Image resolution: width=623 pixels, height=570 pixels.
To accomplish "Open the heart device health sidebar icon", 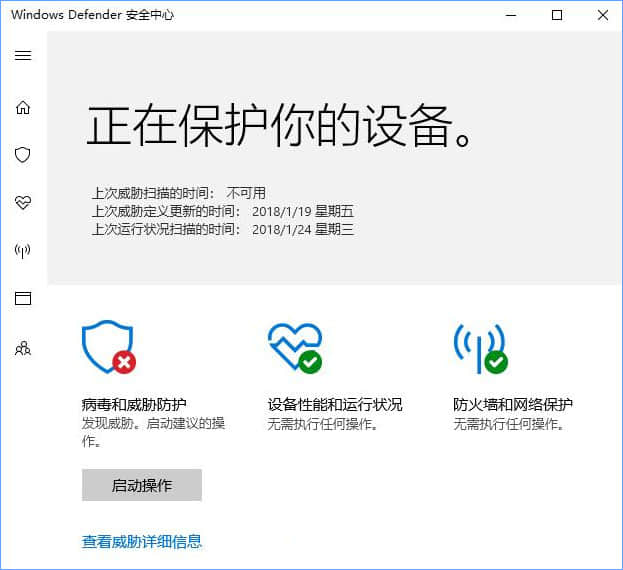I will click(x=23, y=203).
